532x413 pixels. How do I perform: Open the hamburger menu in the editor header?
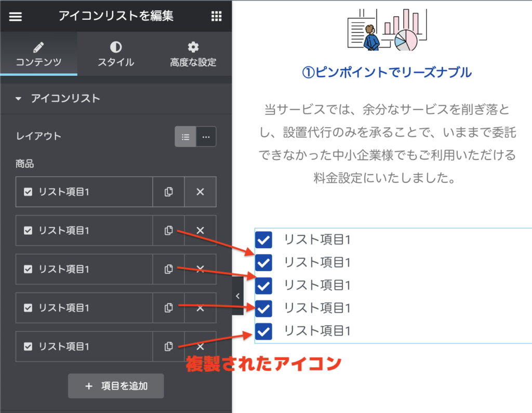pyautogui.click(x=15, y=16)
